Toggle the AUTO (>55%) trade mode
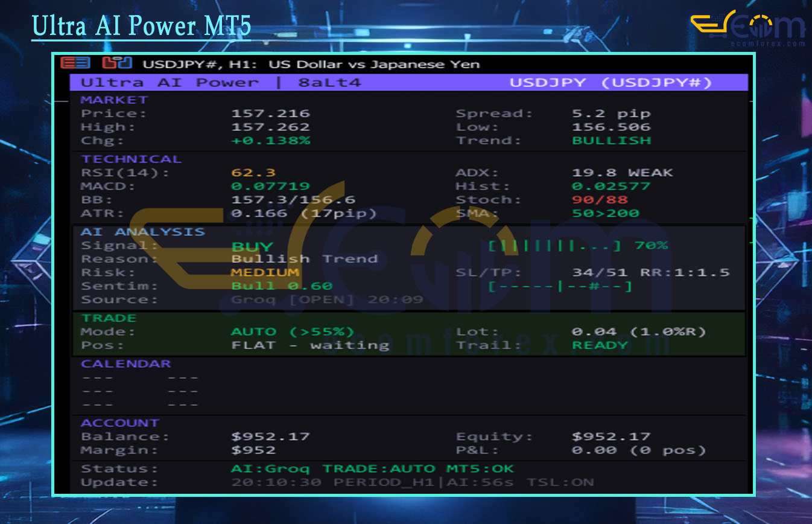This screenshot has width=812, height=524. point(292,331)
